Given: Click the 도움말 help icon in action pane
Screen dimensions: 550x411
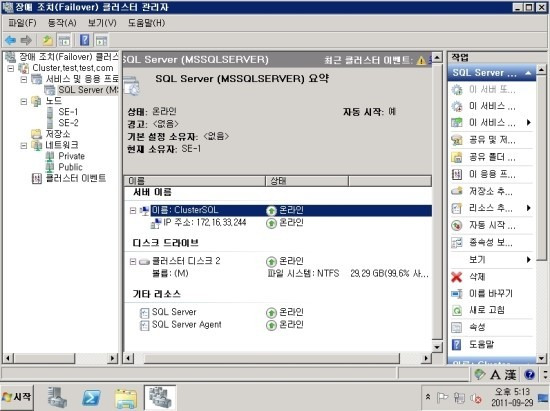Looking at the screenshot, I should point(456,344).
